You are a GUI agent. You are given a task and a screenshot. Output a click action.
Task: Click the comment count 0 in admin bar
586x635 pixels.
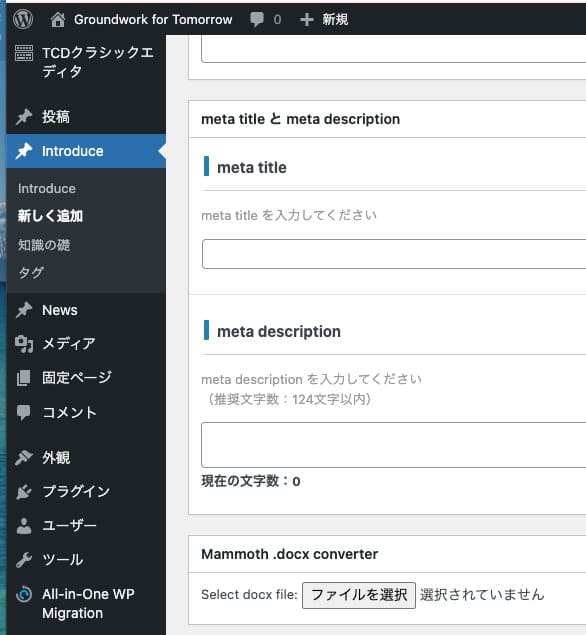(277, 19)
